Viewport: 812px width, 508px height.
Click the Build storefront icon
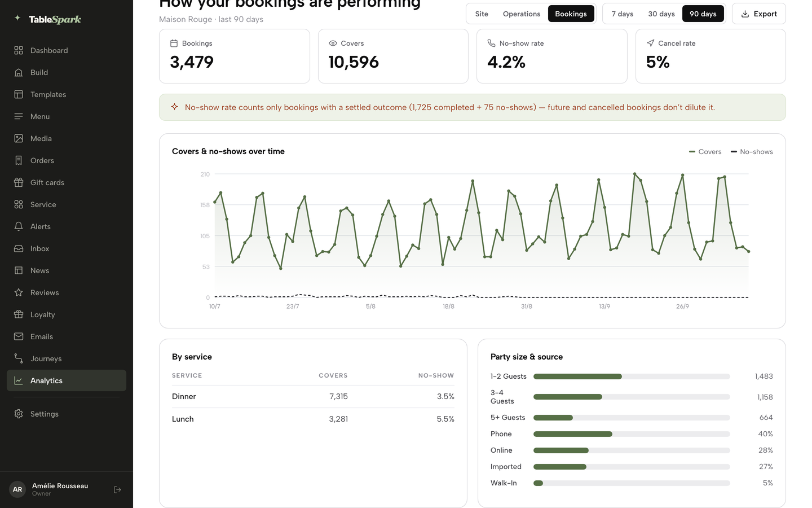point(19,72)
